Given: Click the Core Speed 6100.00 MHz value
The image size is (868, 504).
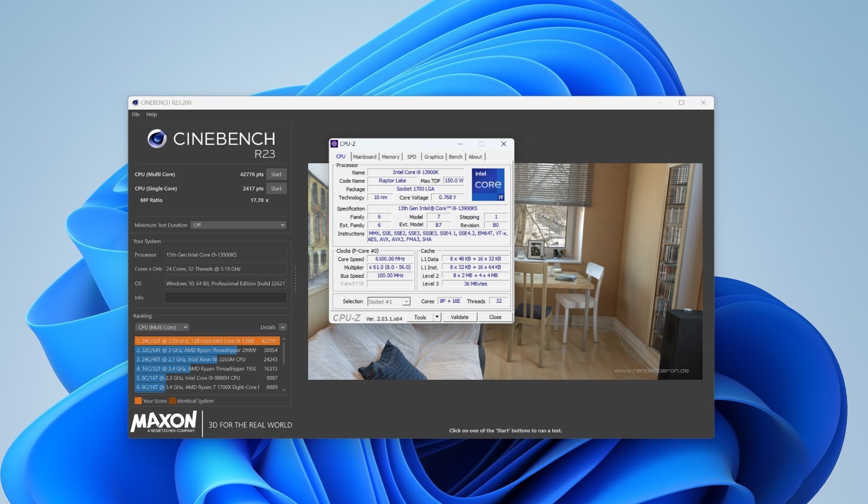Looking at the screenshot, I should click(x=391, y=259).
